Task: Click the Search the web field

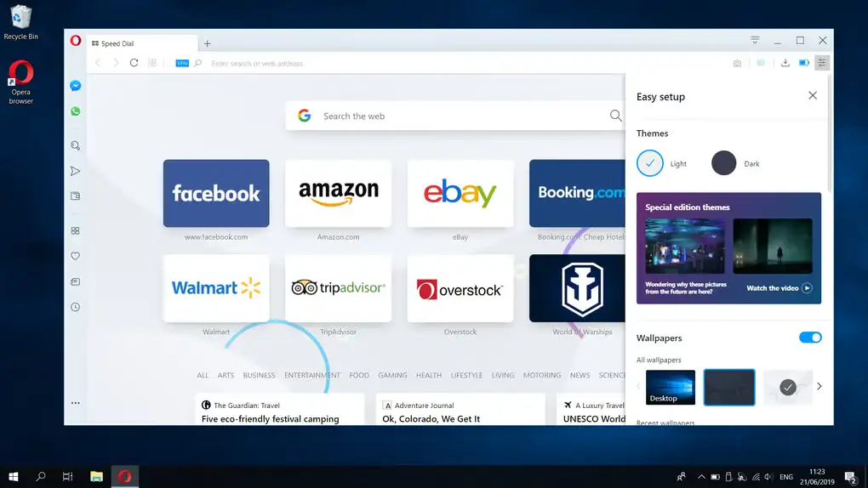Action: (x=455, y=116)
